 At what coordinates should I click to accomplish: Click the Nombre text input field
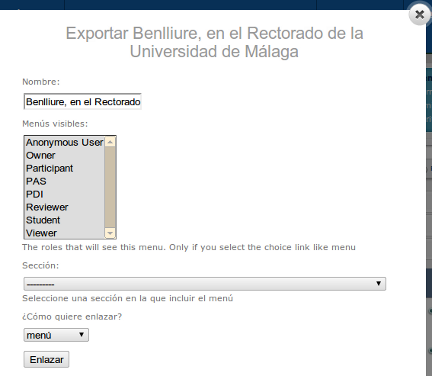(83, 102)
